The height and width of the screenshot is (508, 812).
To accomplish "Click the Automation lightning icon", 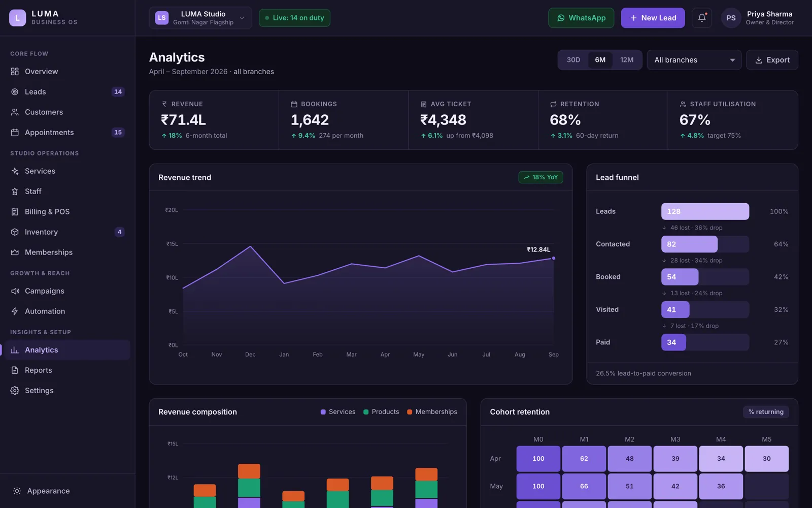I will pos(15,311).
